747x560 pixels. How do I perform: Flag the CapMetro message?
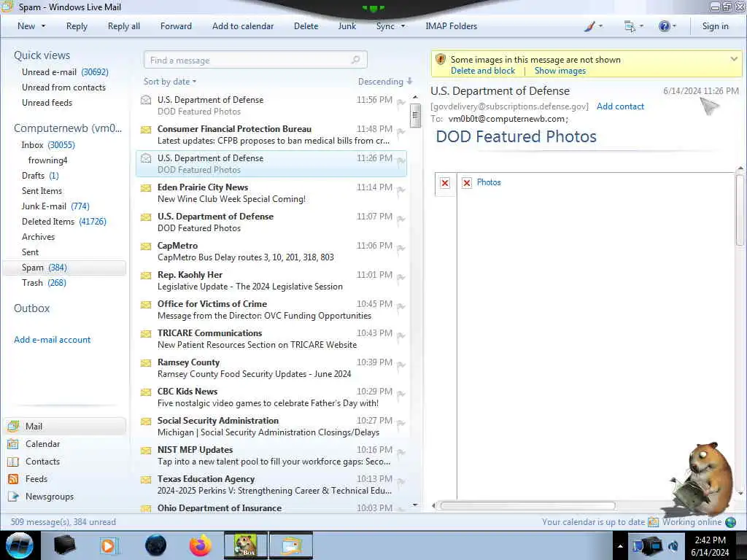[400, 248]
